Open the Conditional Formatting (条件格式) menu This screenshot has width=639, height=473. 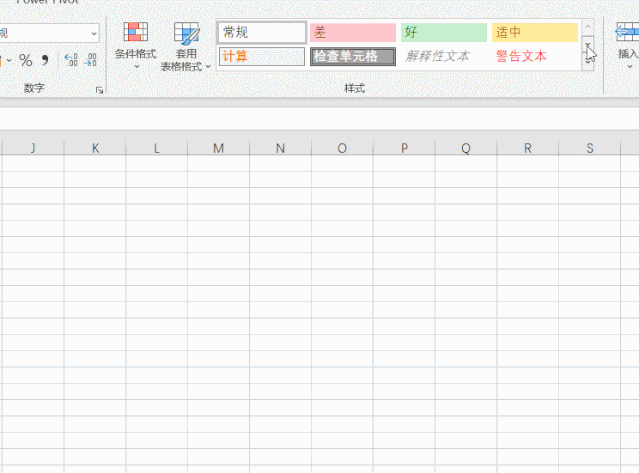pos(136,46)
